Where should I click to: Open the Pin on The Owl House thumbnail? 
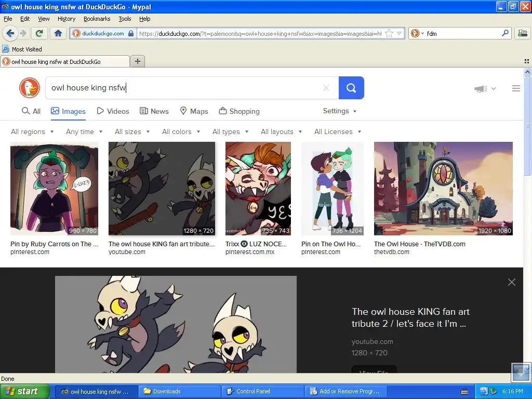pyautogui.click(x=332, y=188)
